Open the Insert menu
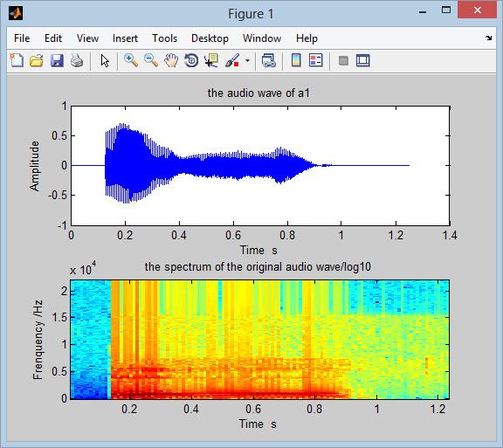Screen dimensions: 503x448 pos(125,38)
